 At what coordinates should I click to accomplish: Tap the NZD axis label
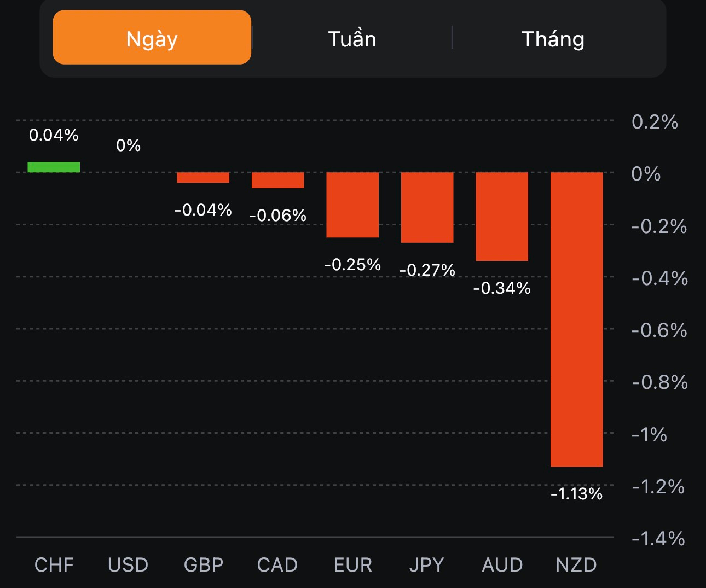[x=576, y=564]
